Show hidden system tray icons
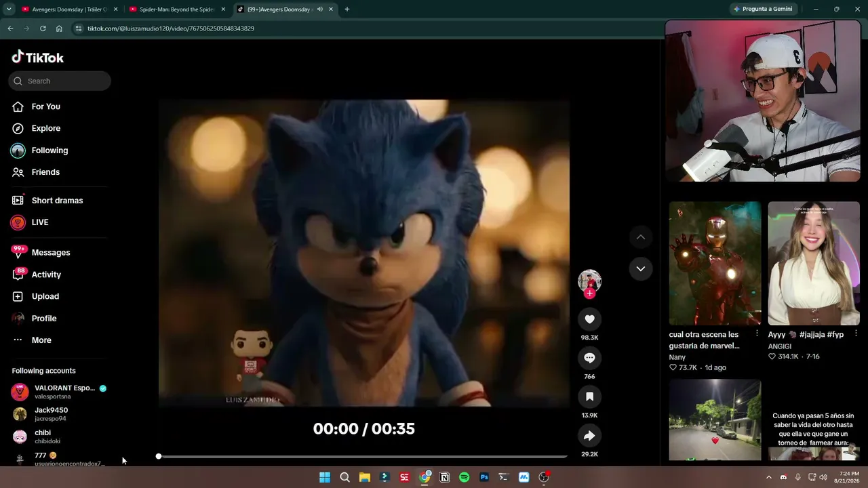The width and height of the screenshot is (868, 488). click(769, 477)
